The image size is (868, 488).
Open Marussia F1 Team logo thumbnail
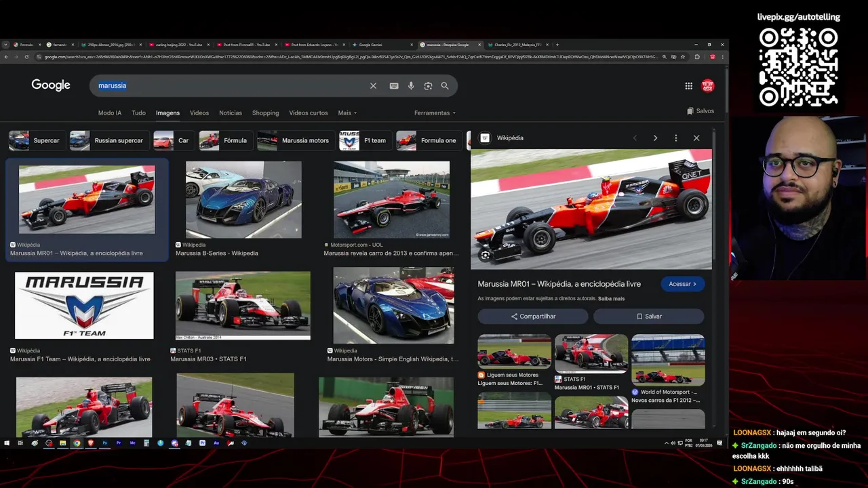click(84, 306)
